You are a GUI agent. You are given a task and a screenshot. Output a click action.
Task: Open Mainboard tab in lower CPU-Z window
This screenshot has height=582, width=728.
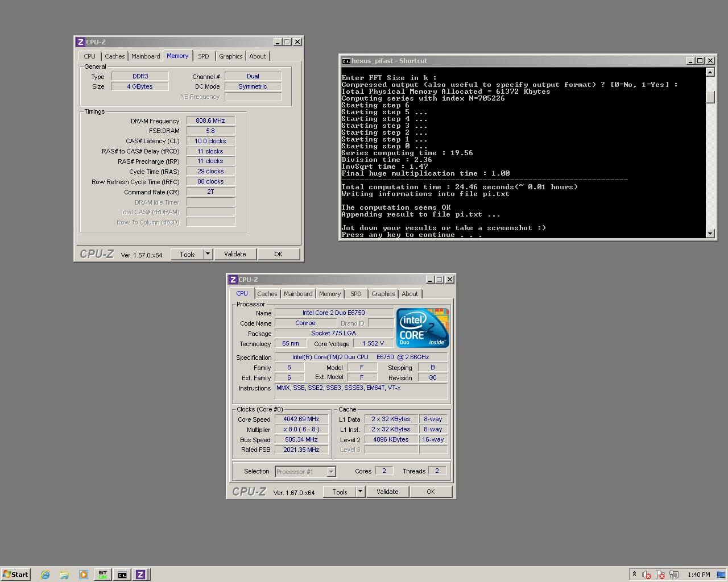point(298,294)
